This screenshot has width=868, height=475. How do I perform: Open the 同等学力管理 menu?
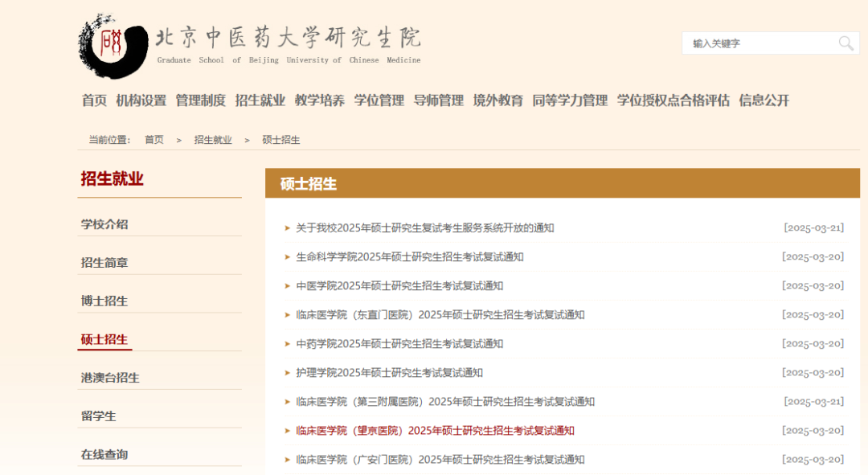point(570,100)
